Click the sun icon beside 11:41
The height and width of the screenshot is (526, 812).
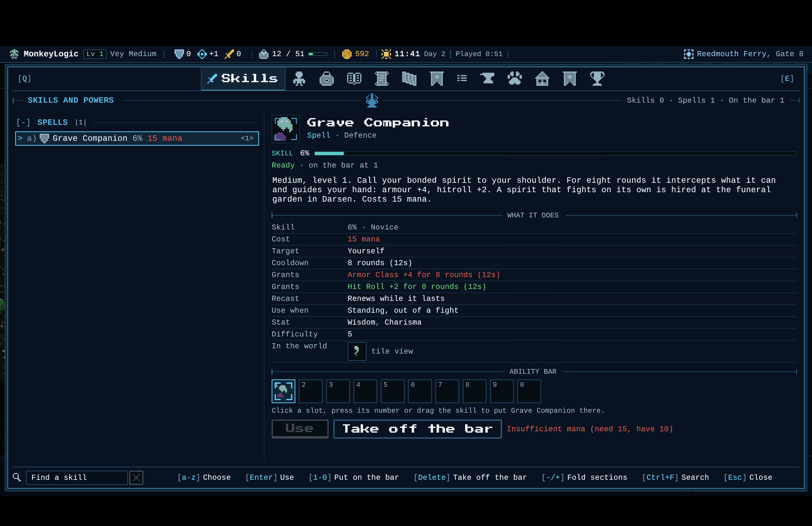point(386,54)
